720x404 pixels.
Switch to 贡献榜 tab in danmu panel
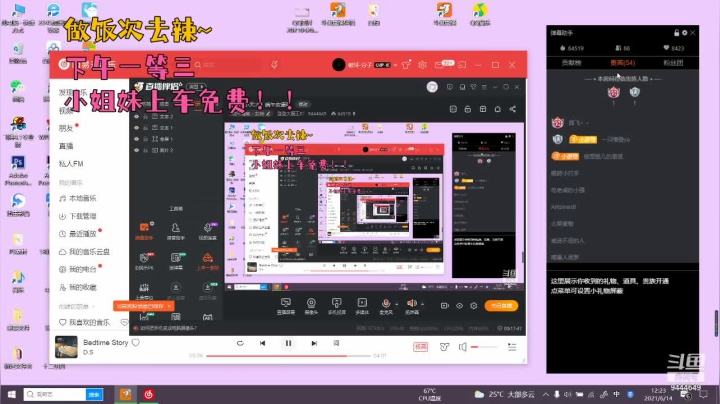[572, 63]
